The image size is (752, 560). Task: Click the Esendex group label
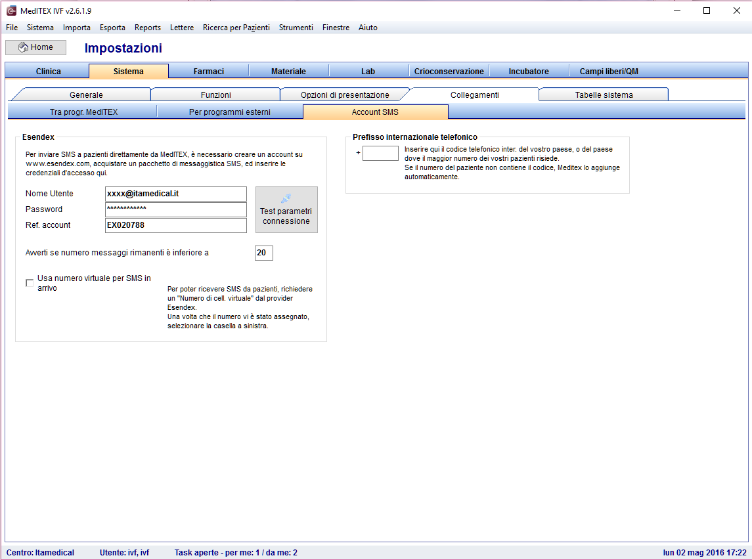38,137
